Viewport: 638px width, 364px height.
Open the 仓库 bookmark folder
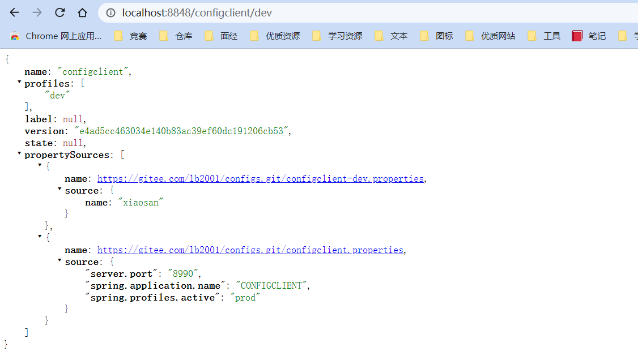176,36
